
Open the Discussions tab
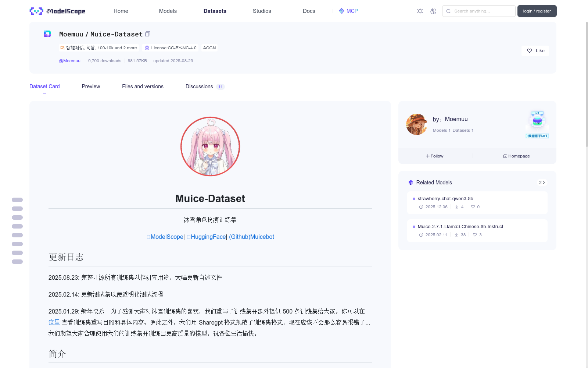tap(199, 86)
